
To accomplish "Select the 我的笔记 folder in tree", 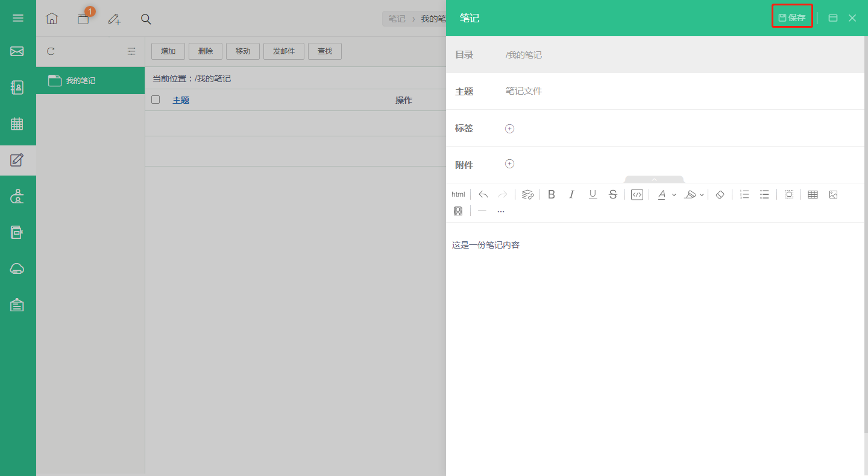I will pyautogui.click(x=90, y=80).
